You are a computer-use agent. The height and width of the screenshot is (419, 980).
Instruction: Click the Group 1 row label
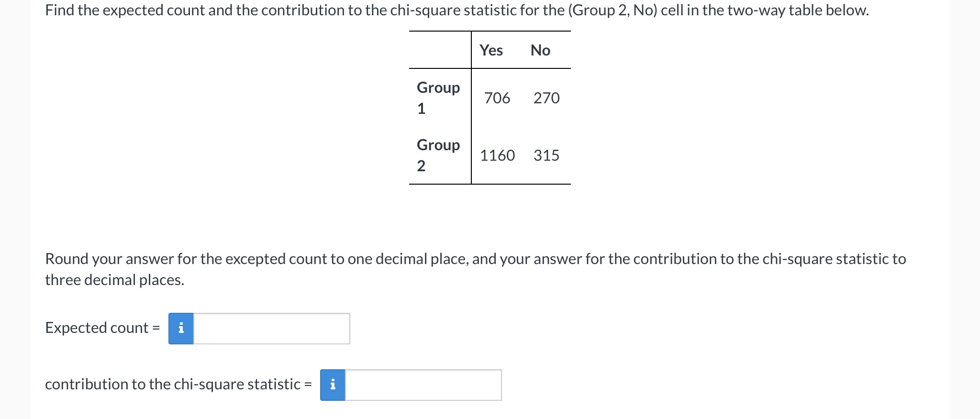437,98
